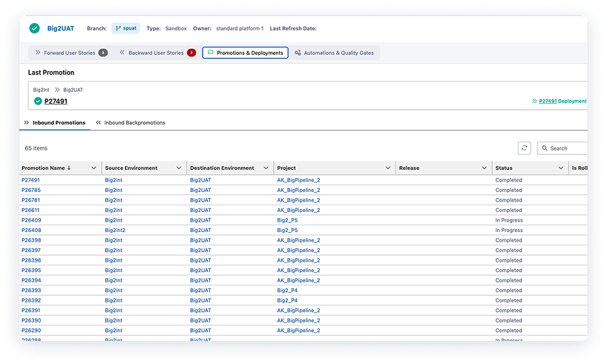Click the gray count badge on Forward User Stories
Viewport: 607px width, 364px height.
click(103, 53)
